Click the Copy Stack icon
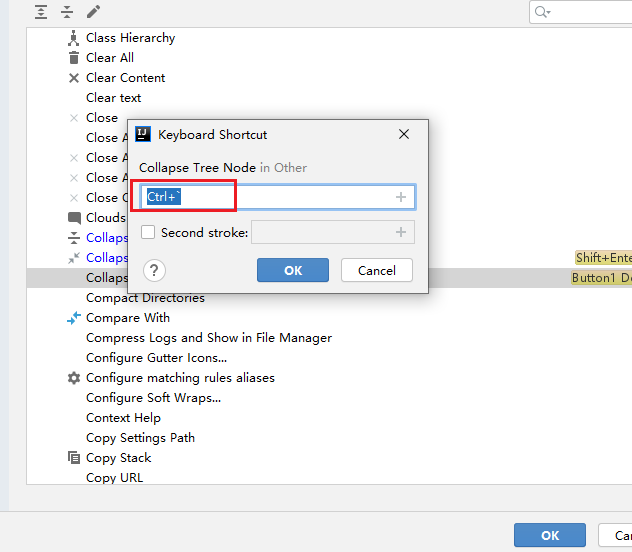 [x=74, y=458]
